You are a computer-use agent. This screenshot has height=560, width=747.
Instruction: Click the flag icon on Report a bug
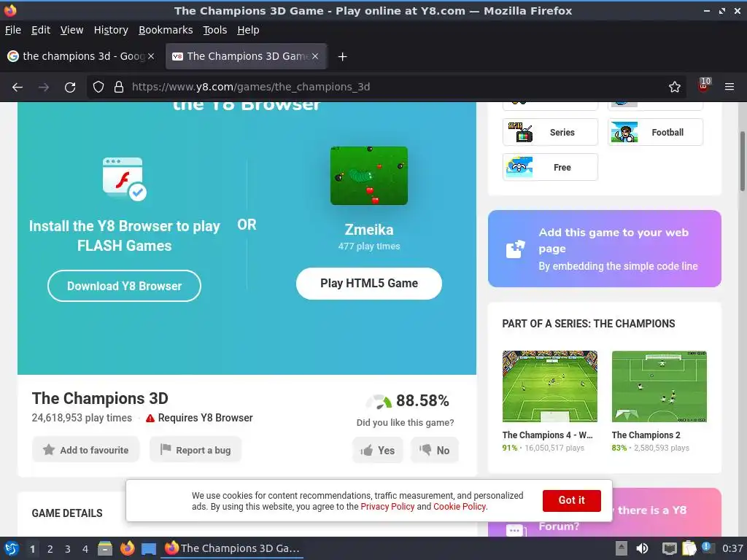(166, 449)
